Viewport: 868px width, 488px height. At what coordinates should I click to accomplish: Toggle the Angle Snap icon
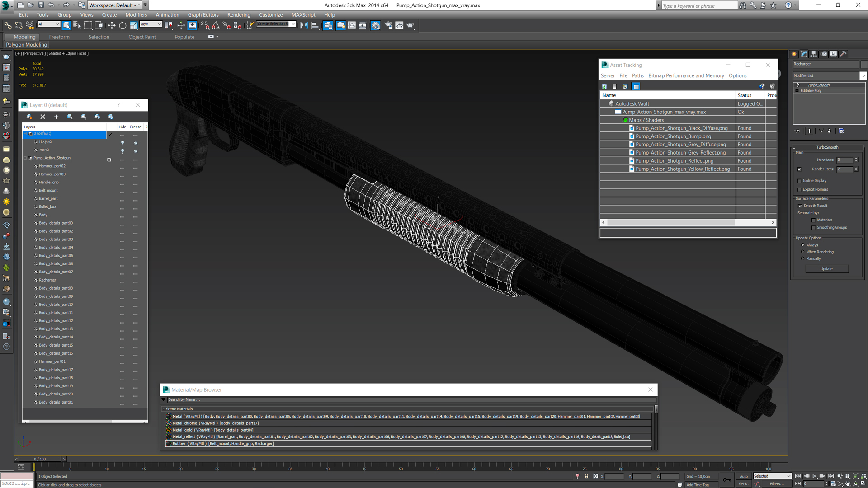tap(216, 26)
